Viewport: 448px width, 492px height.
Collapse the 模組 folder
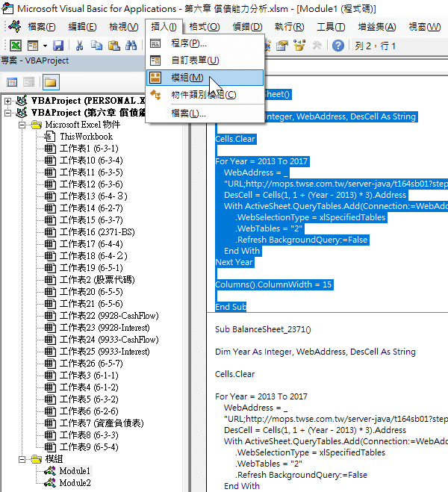coord(22,459)
